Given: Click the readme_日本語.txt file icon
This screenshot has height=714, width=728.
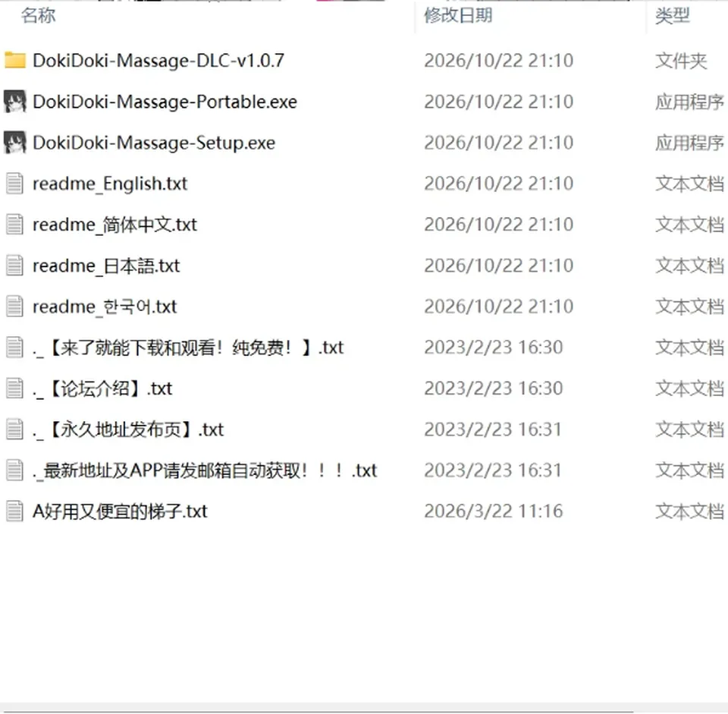Looking at the screenshot, I should pyautogui.click(x=15, y=266).
